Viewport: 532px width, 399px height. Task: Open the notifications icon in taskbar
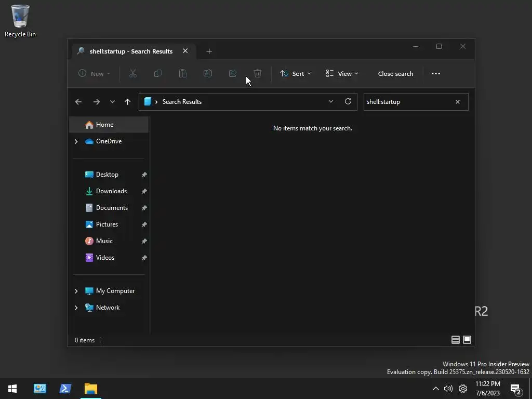tap(516, 389)
